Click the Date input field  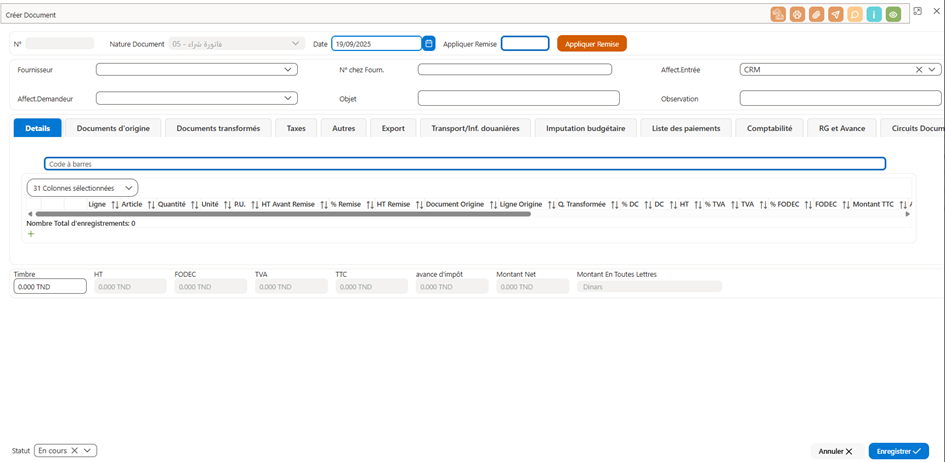376,43
